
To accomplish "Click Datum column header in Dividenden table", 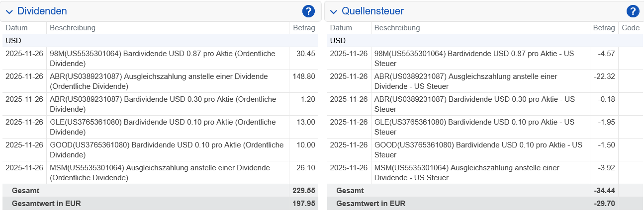I will click(16, 28).
